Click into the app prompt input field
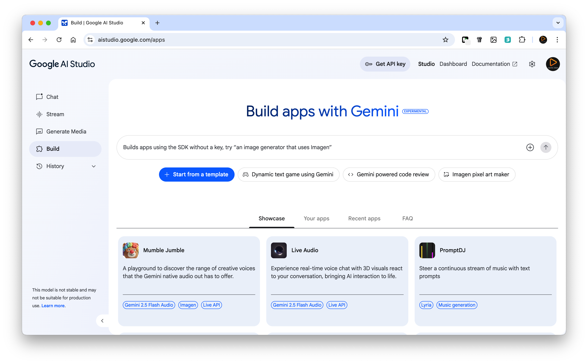The image size is (588, 364). (x=313, y=147)
